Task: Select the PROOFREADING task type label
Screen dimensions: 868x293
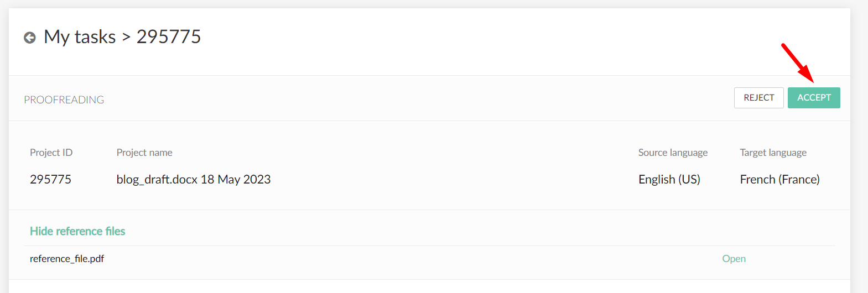Action: click(64, 100)
